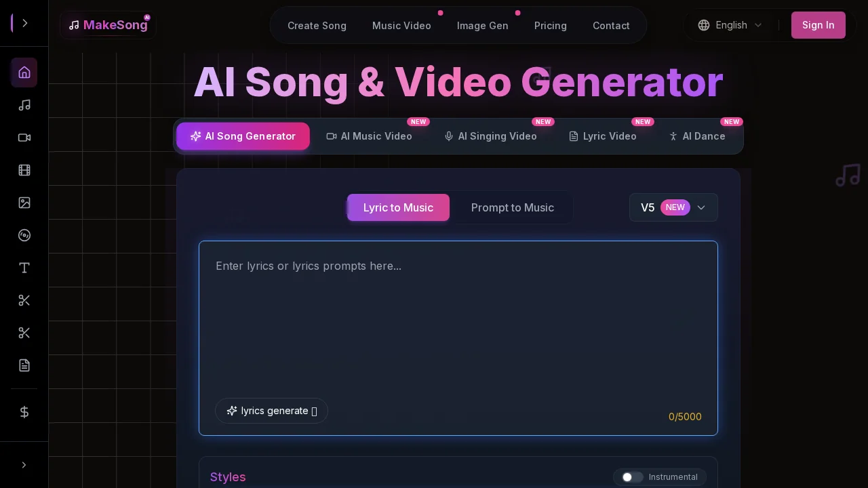Open the scissors cut tool in sidebar
Viewport: 868px width, 488px height.
[24, 300]
